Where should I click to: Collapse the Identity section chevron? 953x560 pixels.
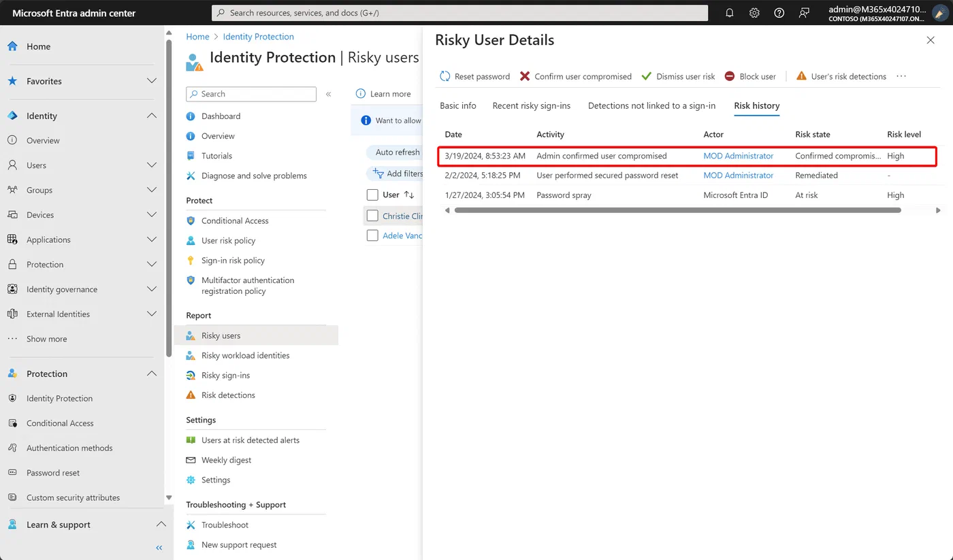[152, 116]
